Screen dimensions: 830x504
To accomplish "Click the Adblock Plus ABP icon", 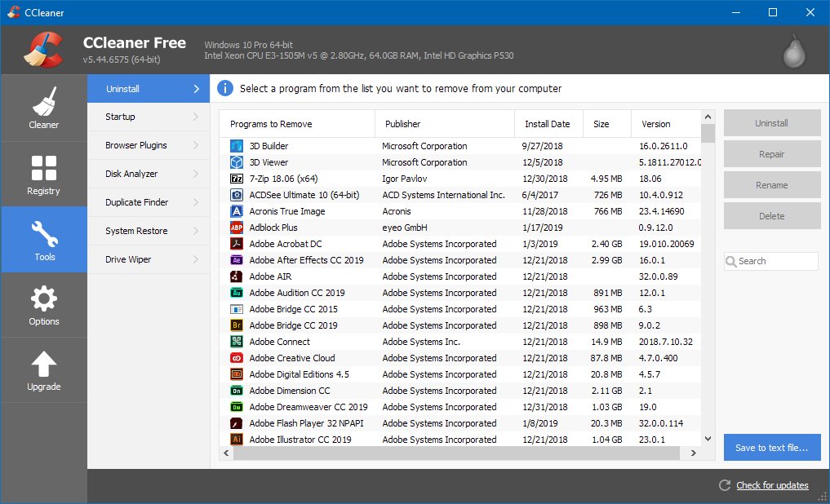I will pyautogui.click(x=237, y=228).
